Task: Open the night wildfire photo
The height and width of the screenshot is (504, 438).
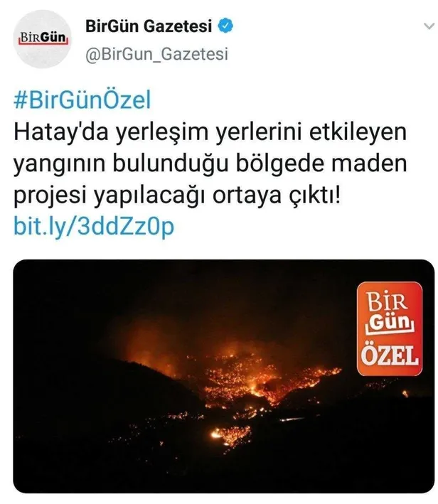Action: coord(223,376)
